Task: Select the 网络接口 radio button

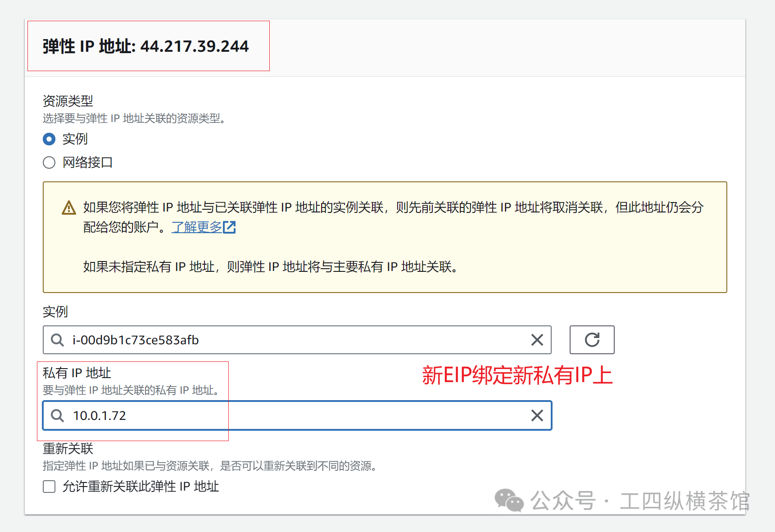Action: coord(49,162)
